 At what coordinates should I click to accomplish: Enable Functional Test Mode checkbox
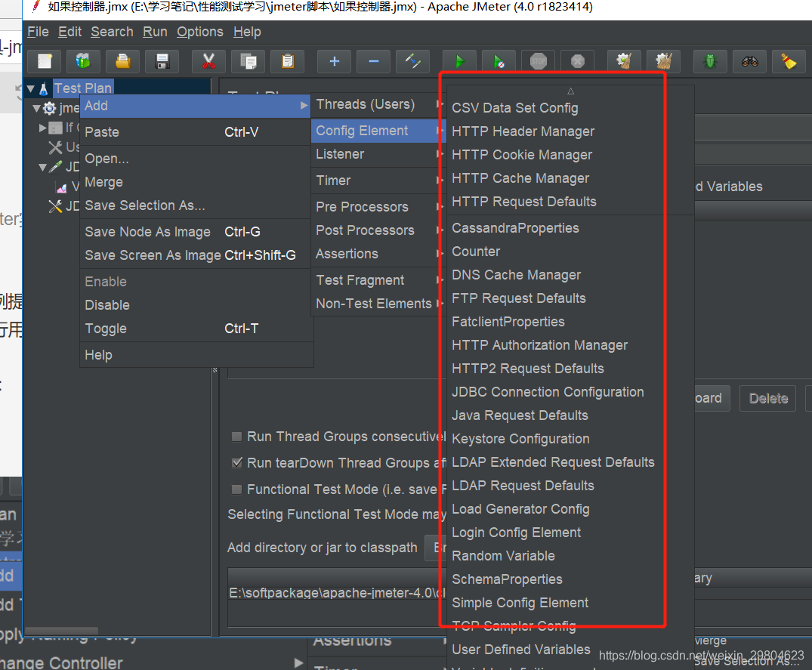(x=236, y=489)
